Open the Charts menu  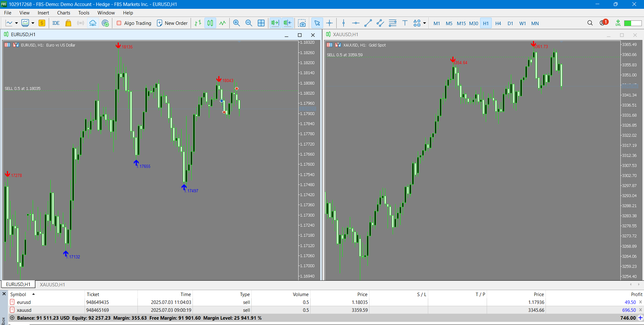coord(64,13)
